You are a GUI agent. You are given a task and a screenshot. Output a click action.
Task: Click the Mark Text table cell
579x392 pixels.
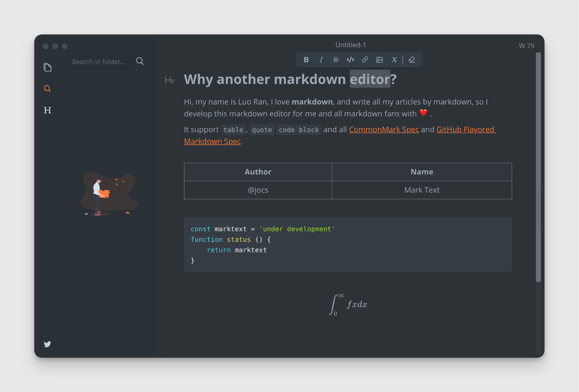(x=422, y=190)
